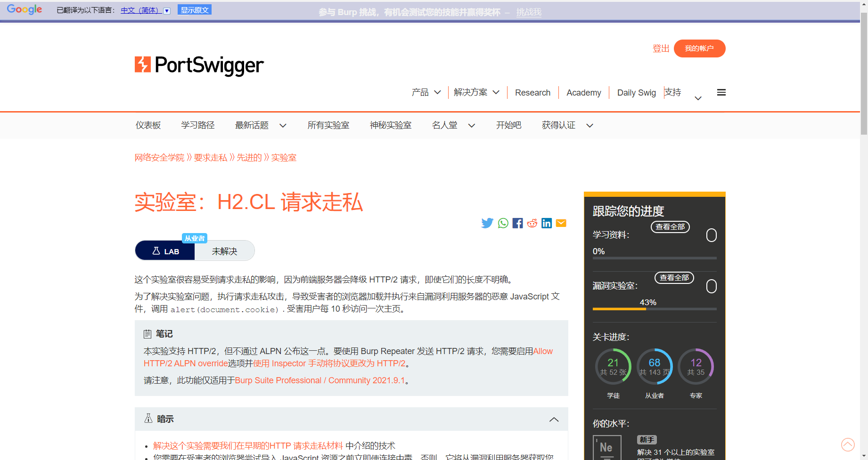This screenshot has width=868, height=460.
Task: Expand the 产品 menu
Action: tap(426, 92)
